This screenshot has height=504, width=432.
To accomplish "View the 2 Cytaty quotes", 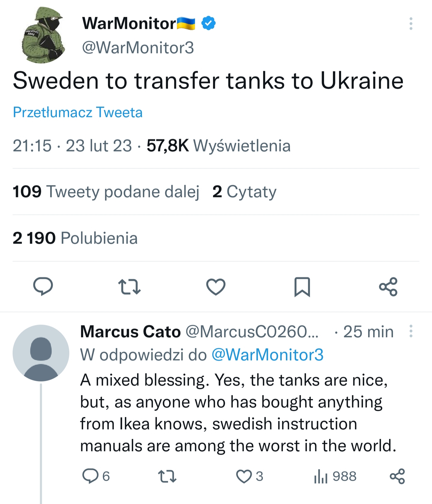I will 244,191.
